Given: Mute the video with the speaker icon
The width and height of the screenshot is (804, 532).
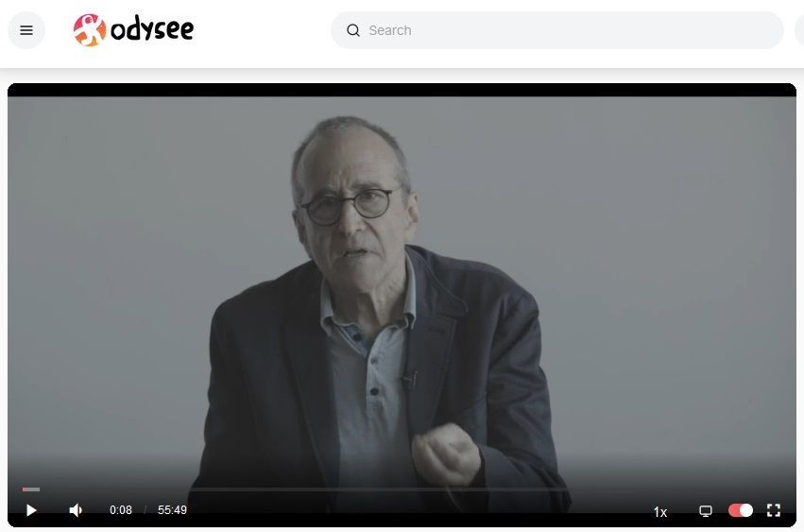Looking at the screenshot, I should pos(76,510).
